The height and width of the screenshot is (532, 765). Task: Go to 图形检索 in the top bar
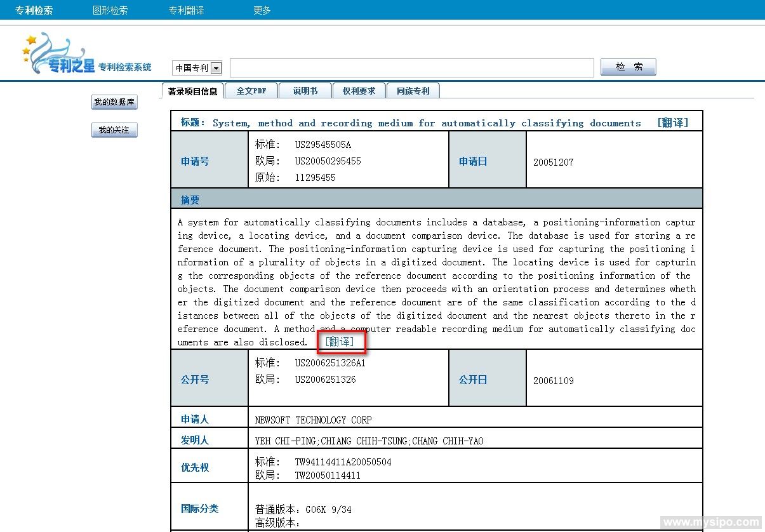pyautogui.click(x=110, y=10)
